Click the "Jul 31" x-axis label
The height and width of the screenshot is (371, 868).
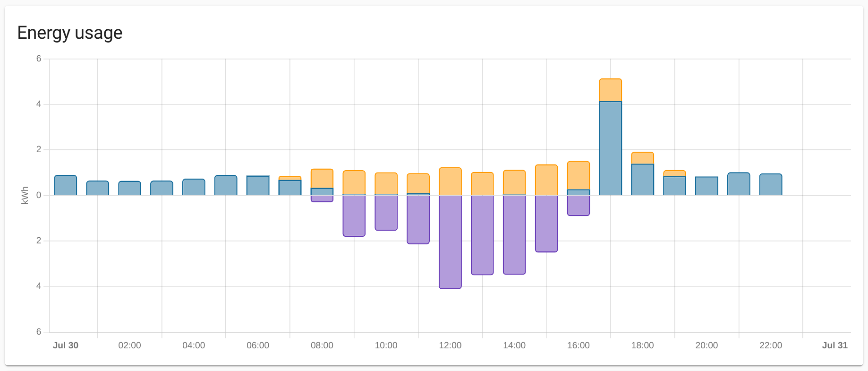(x=834, y=345)
